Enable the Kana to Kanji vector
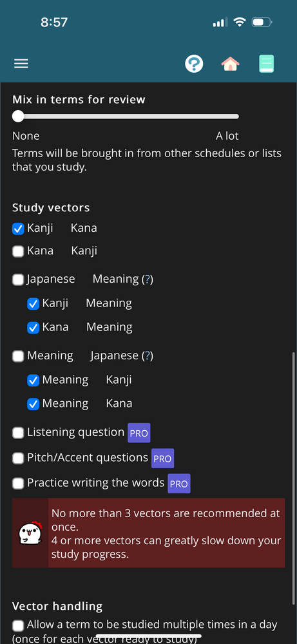The height and width of the screenshot is (644, 297). point(18,251)
